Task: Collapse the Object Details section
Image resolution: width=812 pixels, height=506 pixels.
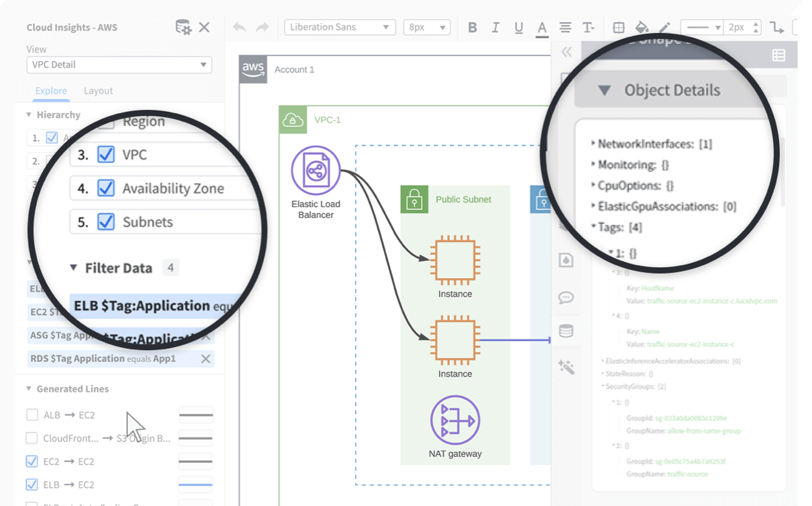Action: [x=604, y=91]
